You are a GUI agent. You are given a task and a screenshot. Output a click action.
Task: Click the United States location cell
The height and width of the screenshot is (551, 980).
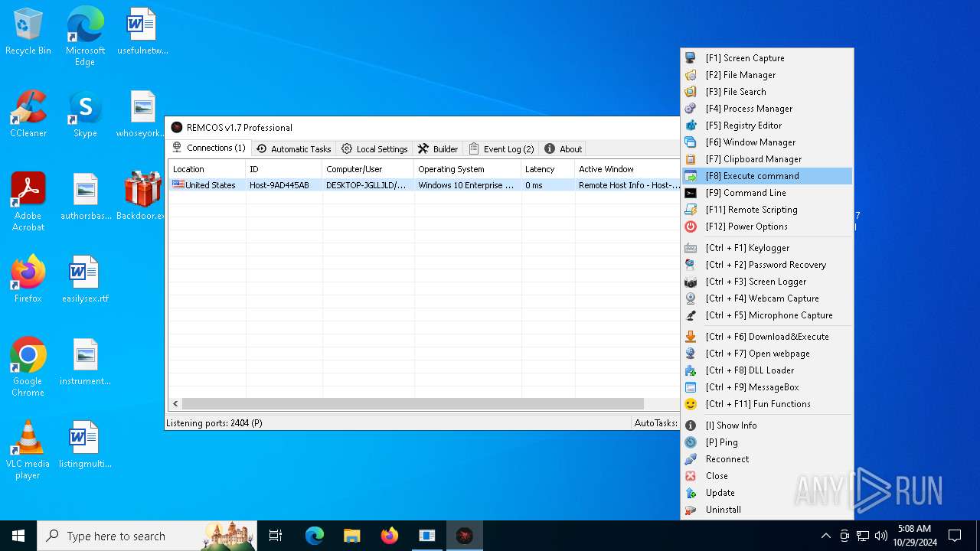coord(207,185)
